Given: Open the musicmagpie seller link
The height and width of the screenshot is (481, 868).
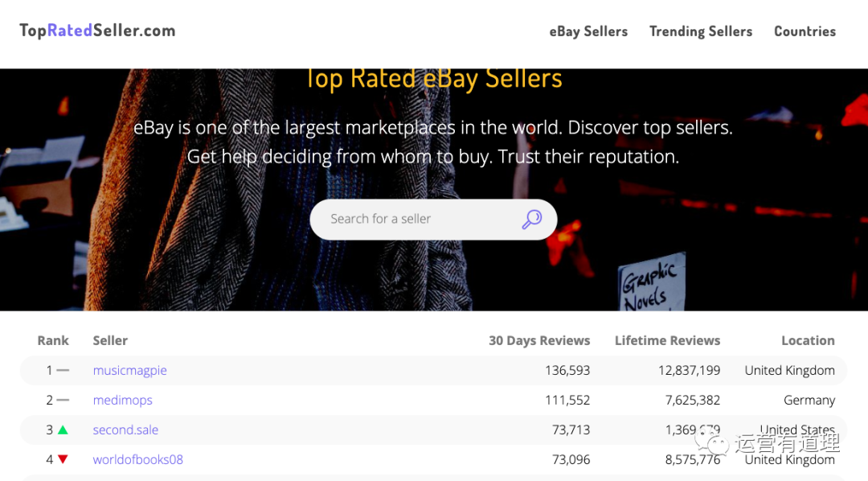Looking at the screenshot, I should [129, 370].
